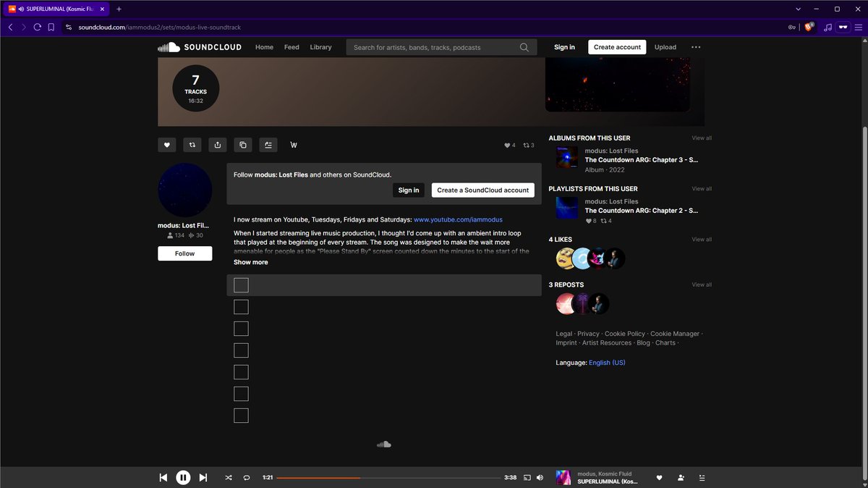
Task: Change language via English (US)
Action: click(x=607, y=362)
